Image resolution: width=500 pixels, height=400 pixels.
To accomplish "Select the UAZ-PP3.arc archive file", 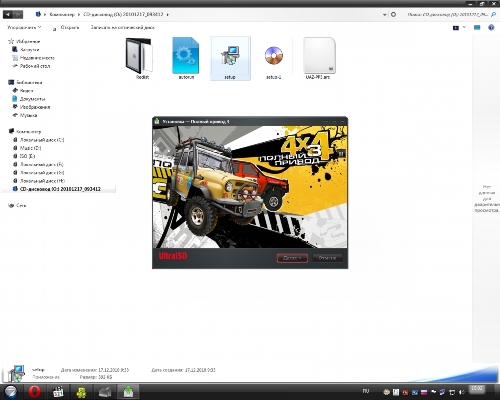I will 319,58.
